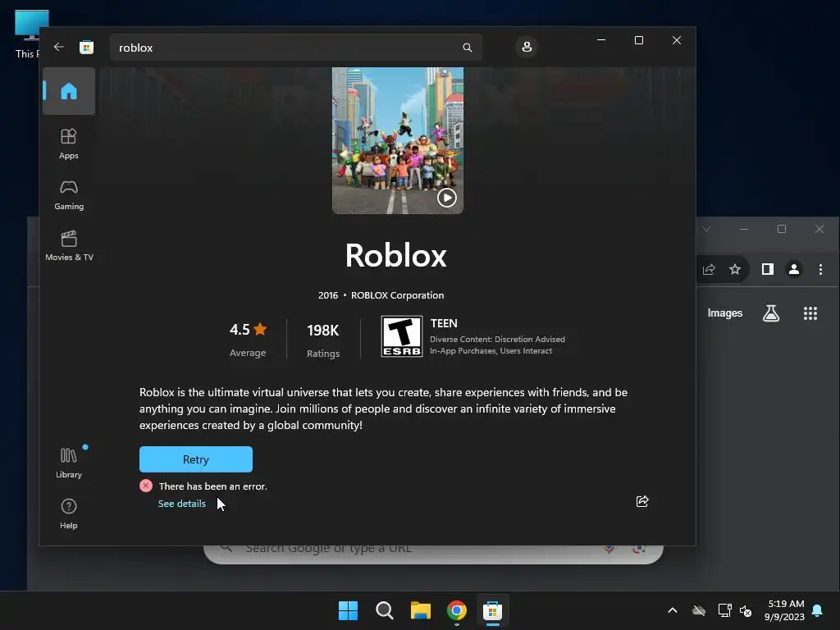This screenshot has width=840, height=630.
Task: Click the search magnifier in the Store search box
Action: (x=467, y=47)
